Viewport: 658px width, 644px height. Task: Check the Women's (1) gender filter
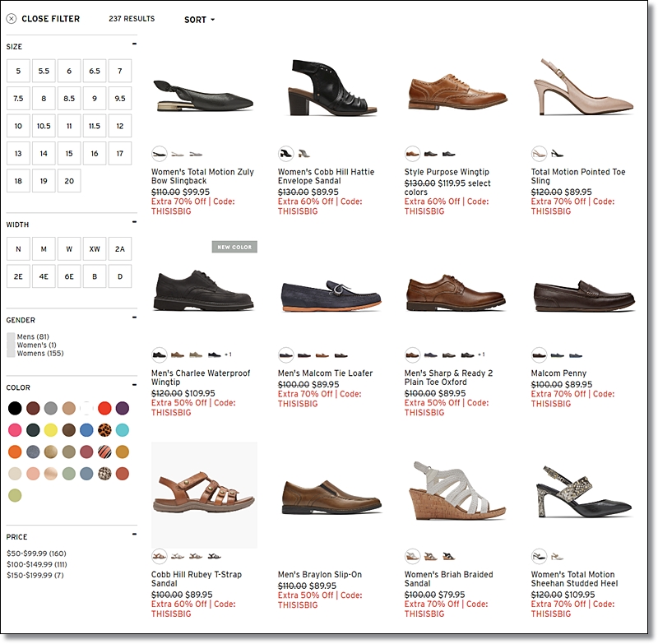pyautogui.click(x=11, y=345)
